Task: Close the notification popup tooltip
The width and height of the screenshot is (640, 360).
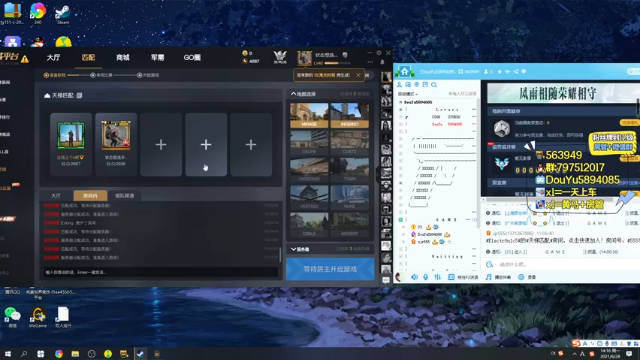Action: click(x=358, y=75)
